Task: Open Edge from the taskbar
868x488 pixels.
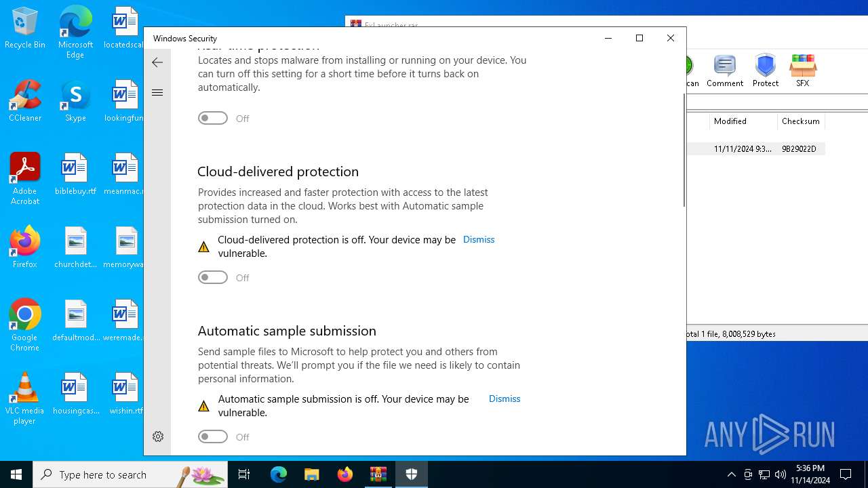Action: [x=279, y=474]
